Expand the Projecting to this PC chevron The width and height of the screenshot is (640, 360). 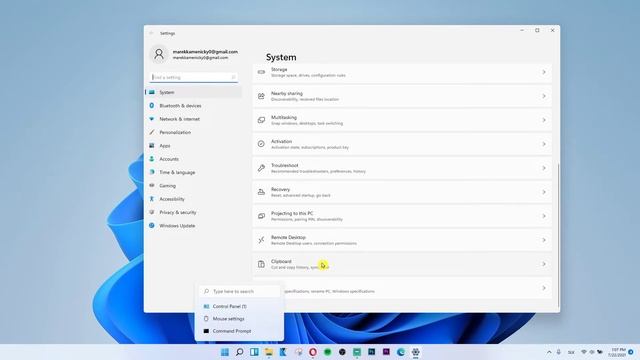pyautogui.click(x=544, y=216)
